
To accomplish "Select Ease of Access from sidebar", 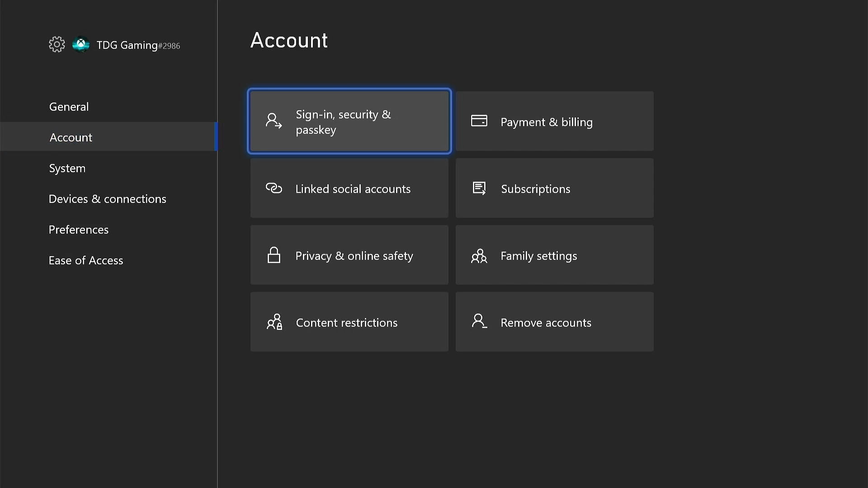I will tap(86, 259).
